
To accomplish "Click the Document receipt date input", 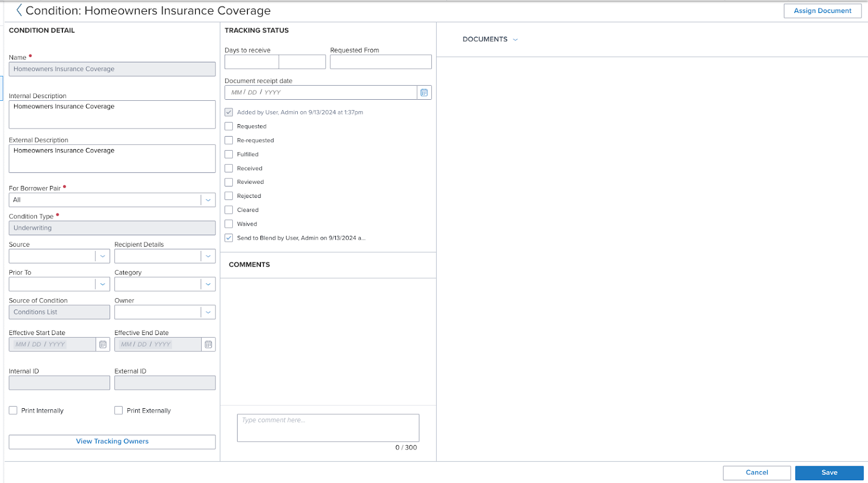I will [321, 93].
